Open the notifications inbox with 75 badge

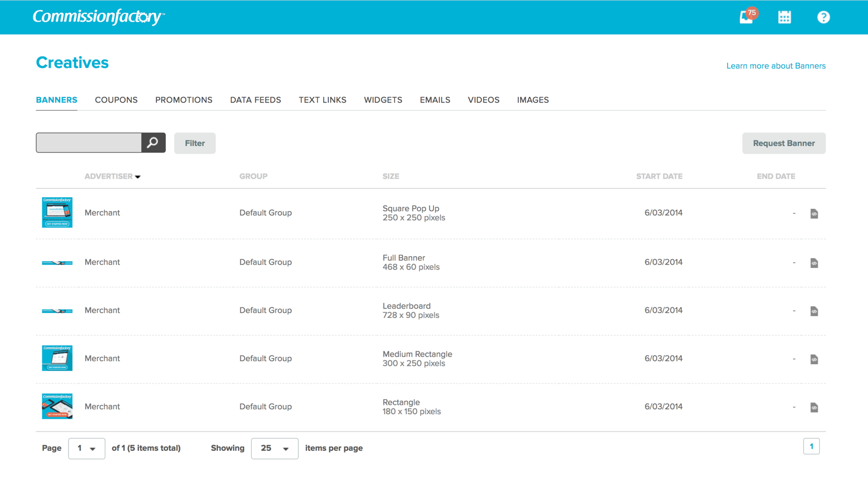pos(747,17)
